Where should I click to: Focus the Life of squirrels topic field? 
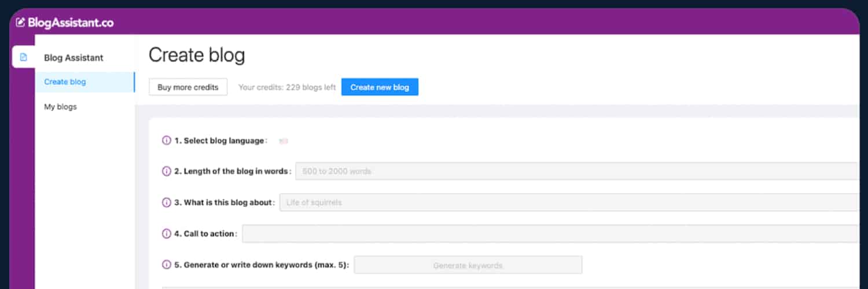(x=568, y=203)
